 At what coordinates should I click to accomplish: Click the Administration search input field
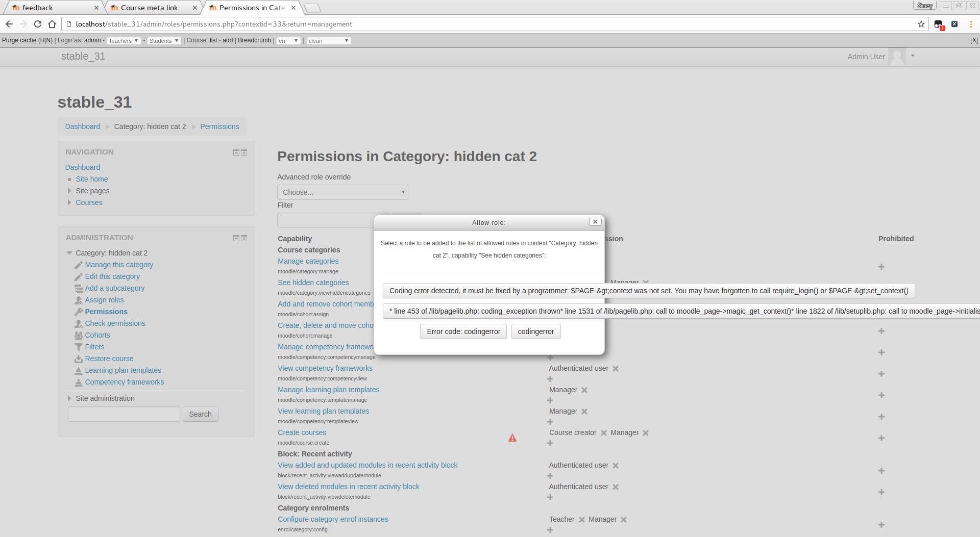124,414
